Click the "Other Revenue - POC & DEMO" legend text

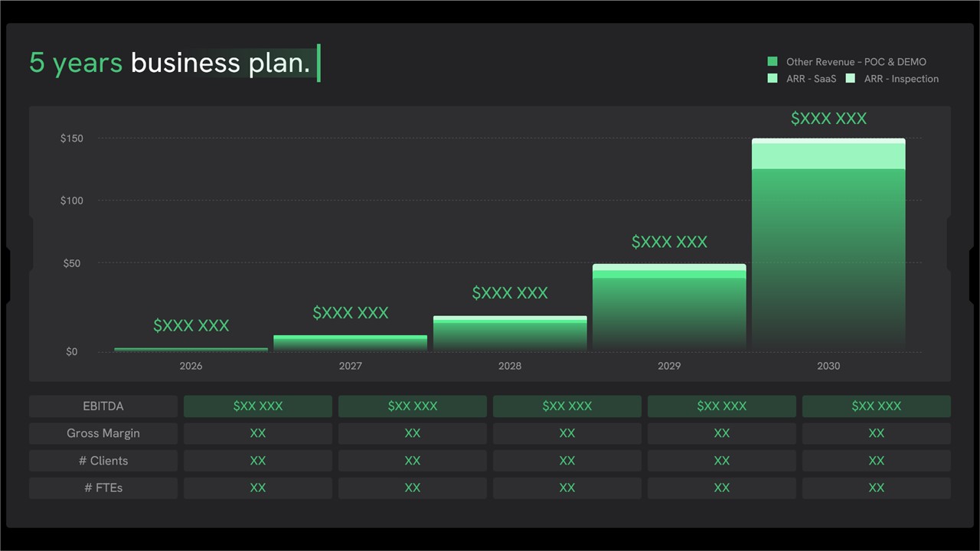856,62
